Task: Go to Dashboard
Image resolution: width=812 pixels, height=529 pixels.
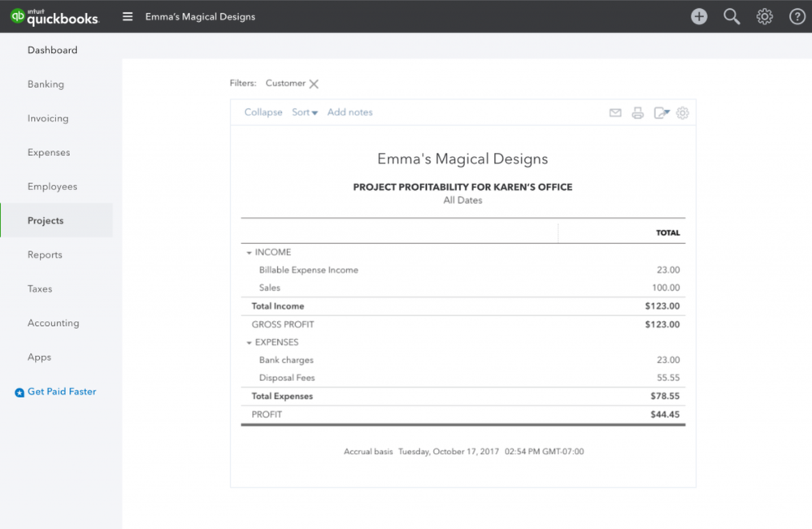Action: pyautogui.click(x=52, y=50)
